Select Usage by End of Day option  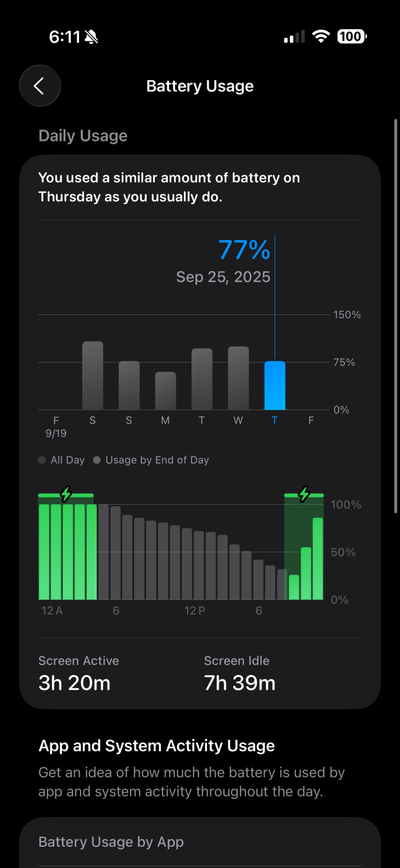click(151, 460)
